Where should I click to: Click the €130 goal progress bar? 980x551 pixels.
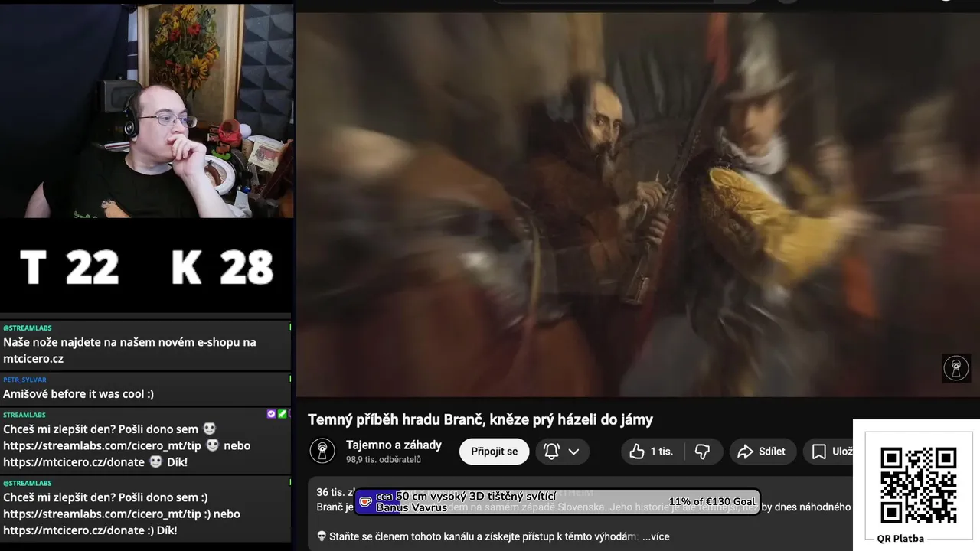[x=557, y=502]
